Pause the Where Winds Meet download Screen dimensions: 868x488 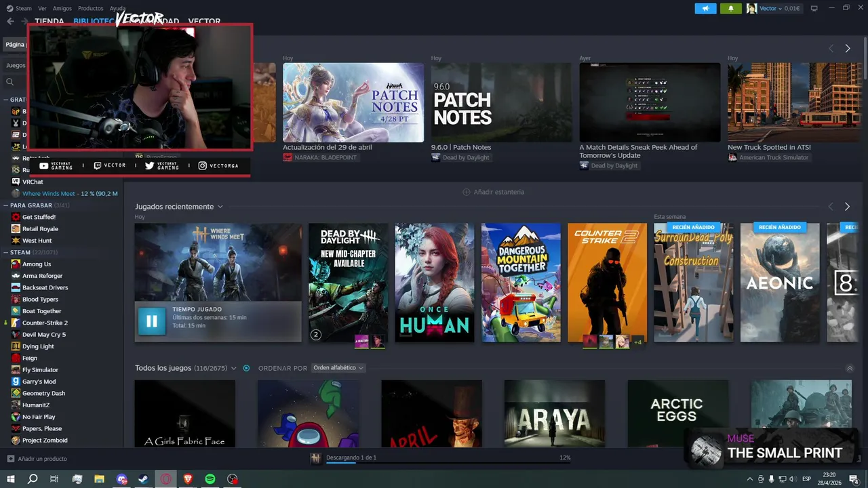click(152, 321)
